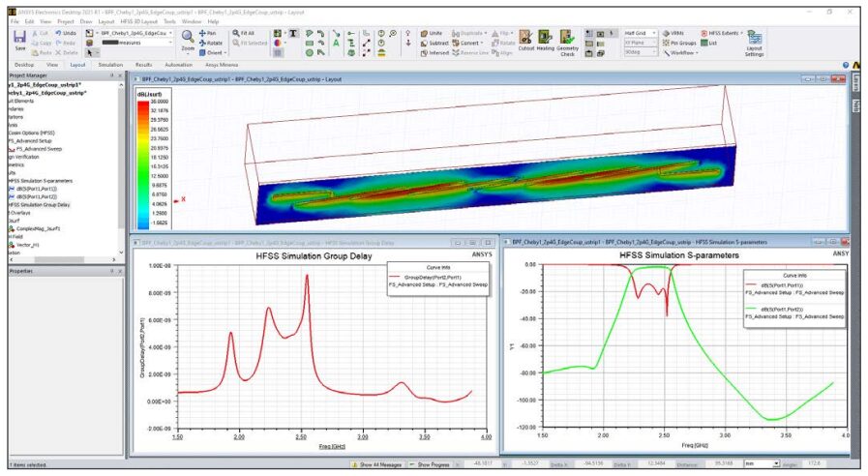Image resolution: width=868 pixels, height=476 pixels.
Task: Click the Save icon in the ribbon
Action: 20,40
